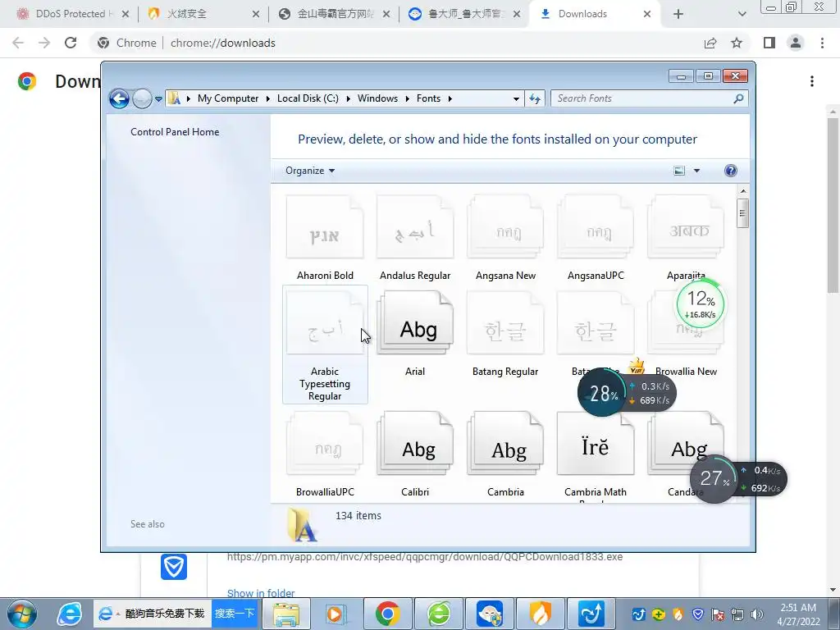Go to My Computer breadcrumb
The width and height of the screenshot is (840, 630).
pyautogui.click(x=228, y=98)
